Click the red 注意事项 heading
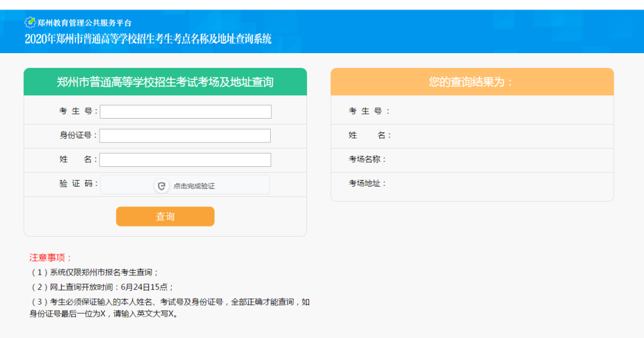Viewport: 644px width, 338px height. 51,258
